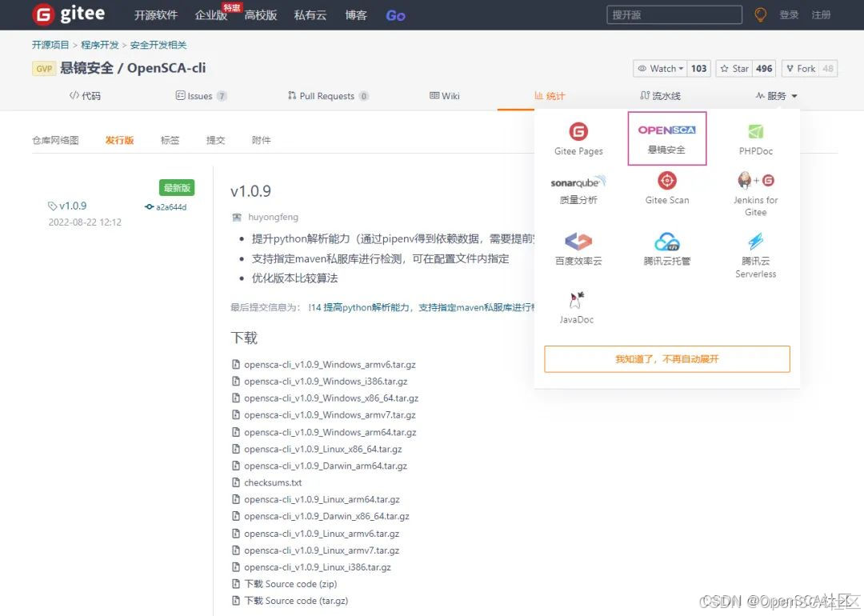
Task: Click the star count 496
Action: tap(764, 68)
